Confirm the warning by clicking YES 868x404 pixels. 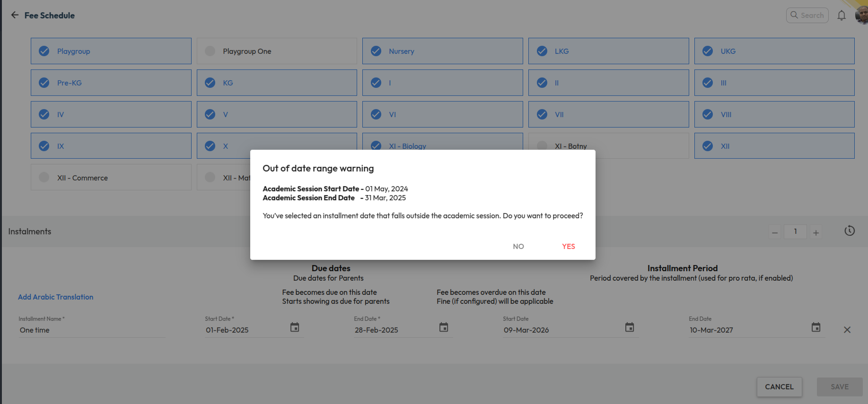click(x=568, y=246)
